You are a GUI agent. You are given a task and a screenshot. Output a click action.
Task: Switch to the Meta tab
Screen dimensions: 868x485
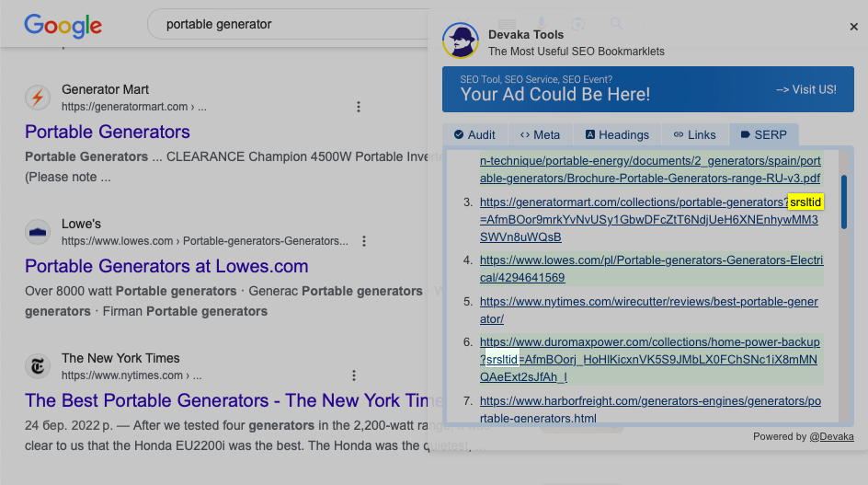point(540,134)
